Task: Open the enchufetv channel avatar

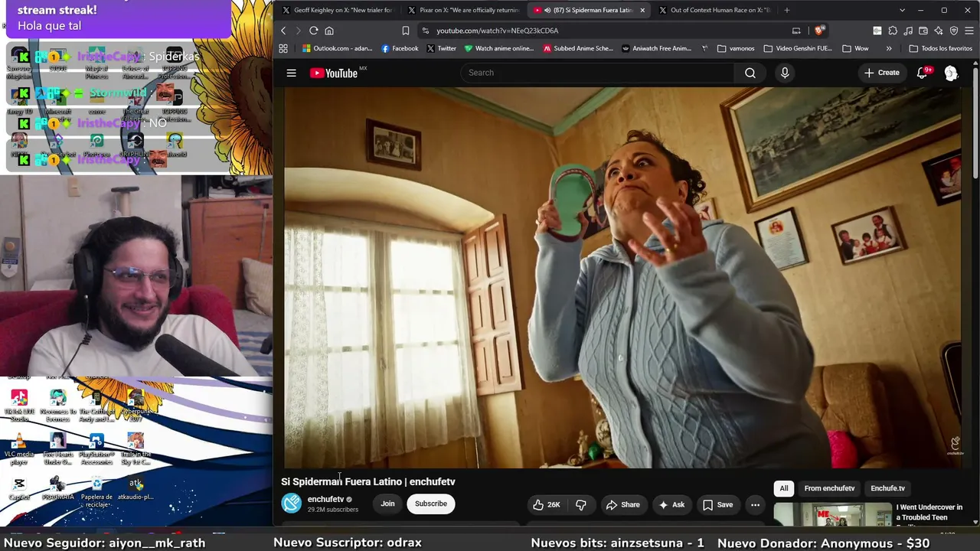Action: tap(291, 503)
